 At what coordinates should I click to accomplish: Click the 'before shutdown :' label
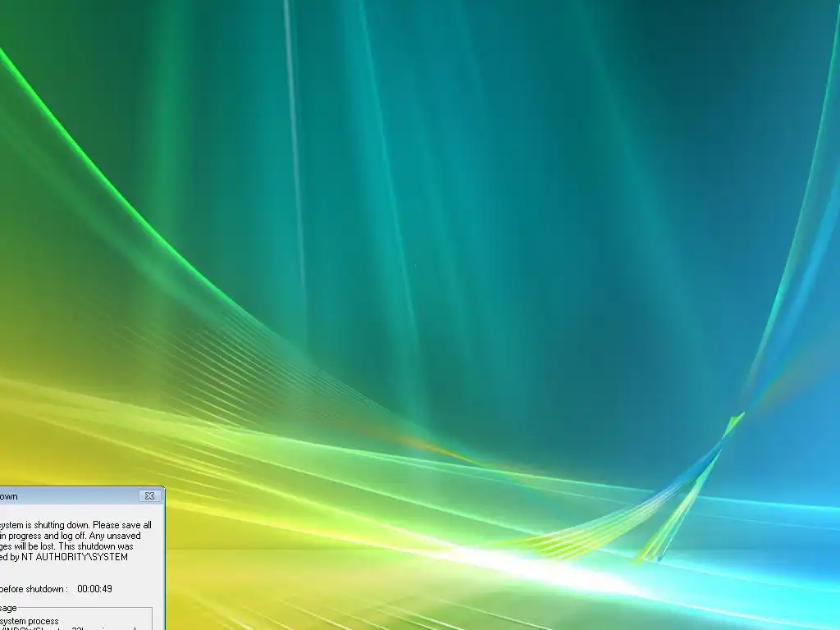(x=34, y=589)
